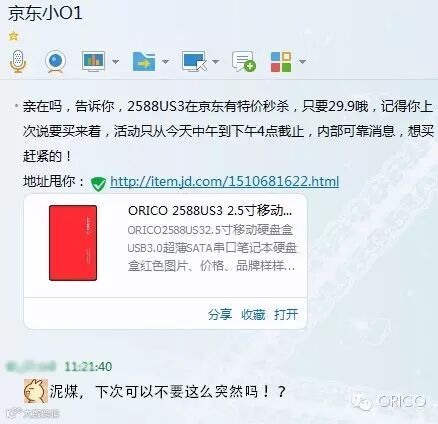Click 收藏 to bookmark the link card

253,314
